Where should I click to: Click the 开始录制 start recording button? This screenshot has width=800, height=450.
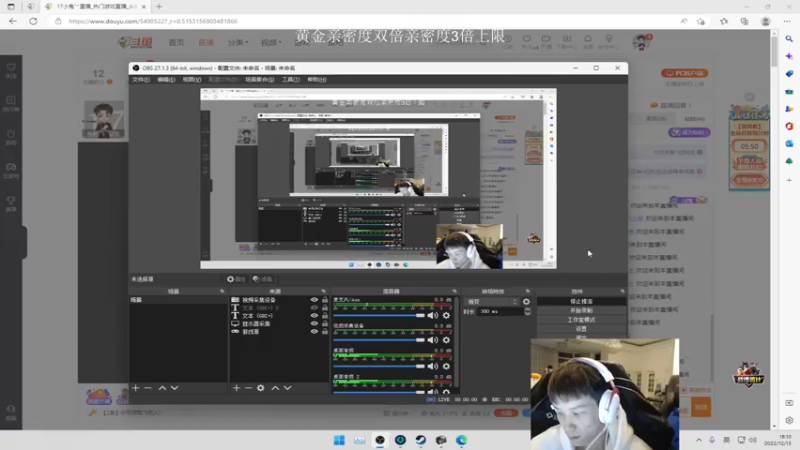[x=581, y=310]
